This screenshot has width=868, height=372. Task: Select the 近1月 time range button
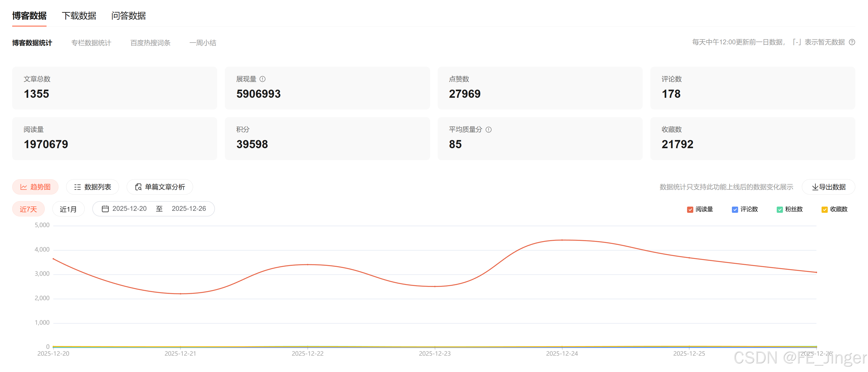pos(68,209)
